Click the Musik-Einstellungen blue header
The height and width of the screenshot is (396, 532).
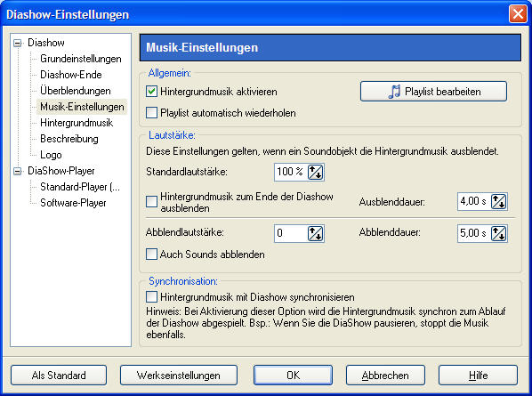click(330, 47)
